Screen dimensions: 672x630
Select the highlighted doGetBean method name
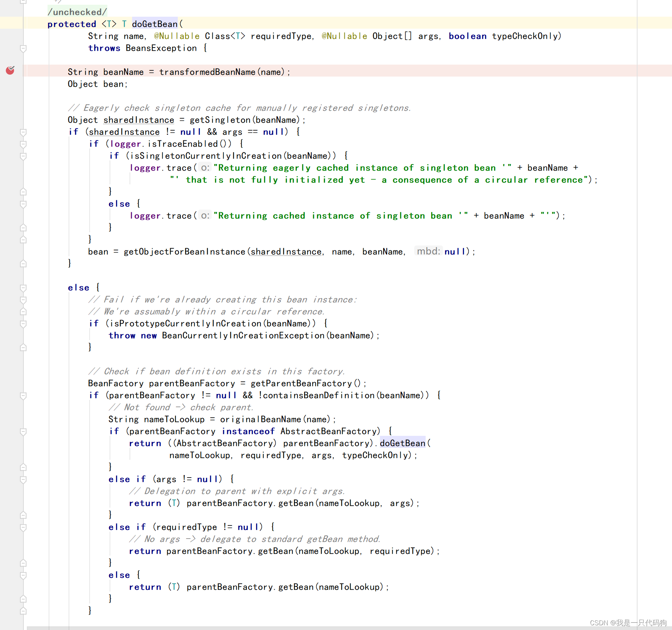pyautogui.click(x=155, y=24)
